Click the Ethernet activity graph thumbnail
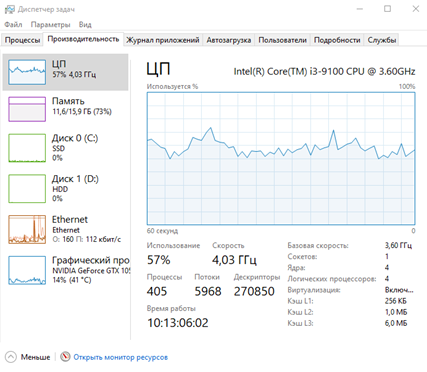This screenshot has height=372, width=427. [x=27, y=229]
